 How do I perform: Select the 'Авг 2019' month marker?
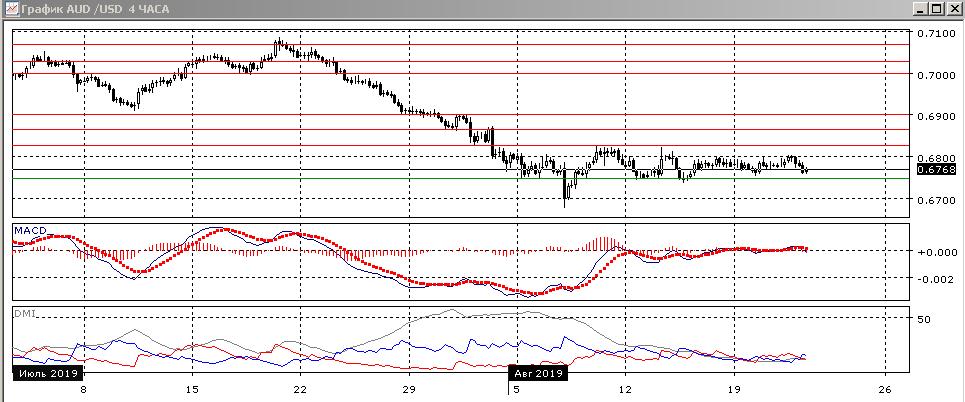(x=539, y=373)
